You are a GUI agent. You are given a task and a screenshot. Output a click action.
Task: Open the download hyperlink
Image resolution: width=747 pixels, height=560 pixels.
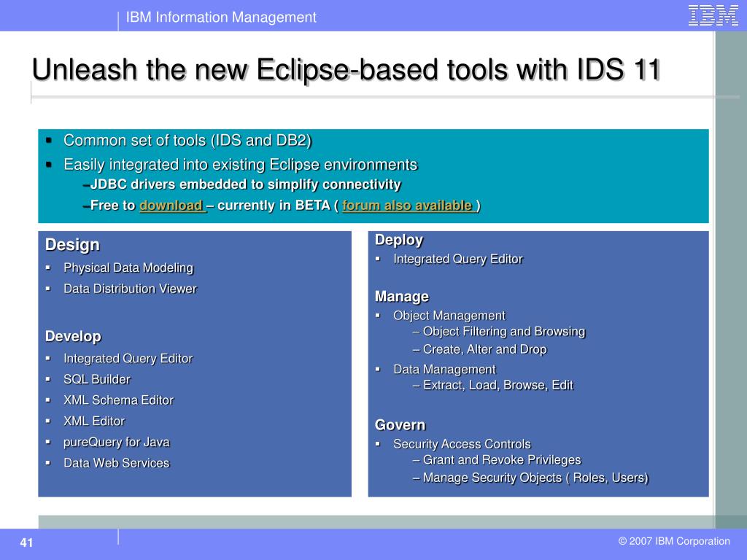click(172, 205)
